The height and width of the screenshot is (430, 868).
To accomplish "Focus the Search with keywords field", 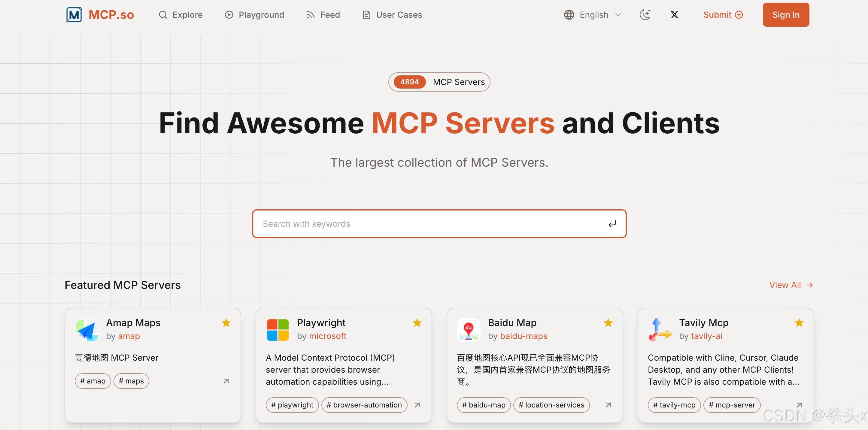I will pos(431,224).
